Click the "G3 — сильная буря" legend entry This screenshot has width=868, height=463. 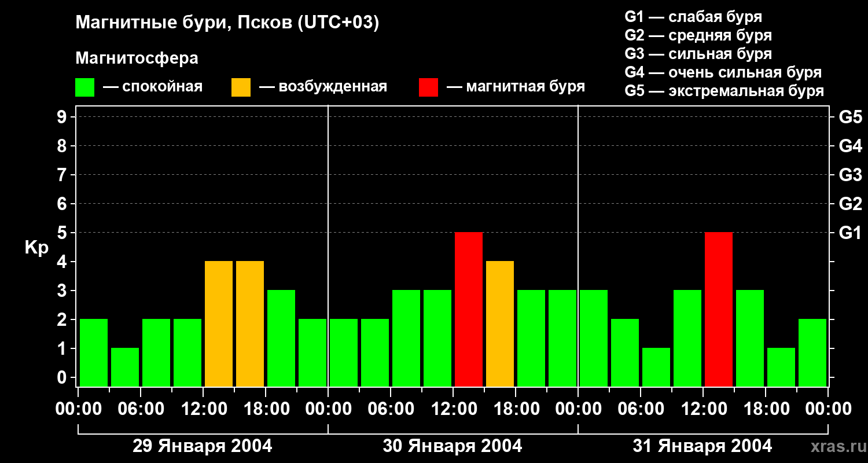tap(698, 54)
